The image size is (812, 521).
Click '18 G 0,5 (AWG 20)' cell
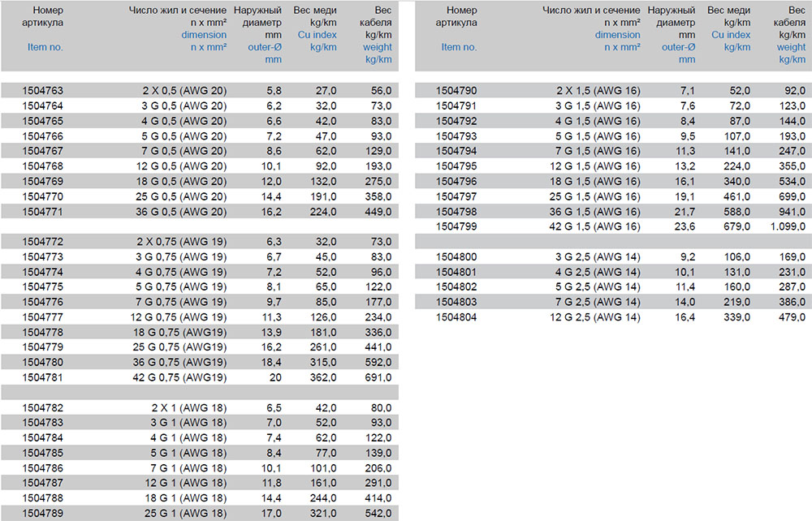(x=182, y=182)
